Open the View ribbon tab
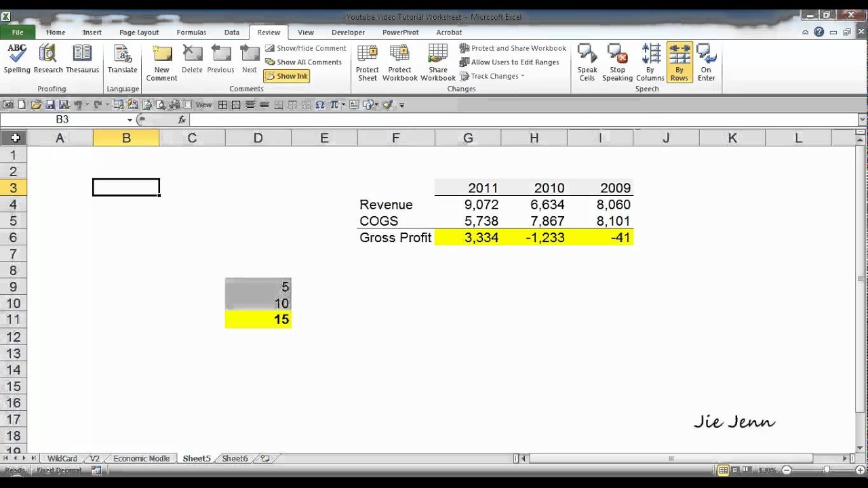 pyautogui.click(x=306, y=32)
